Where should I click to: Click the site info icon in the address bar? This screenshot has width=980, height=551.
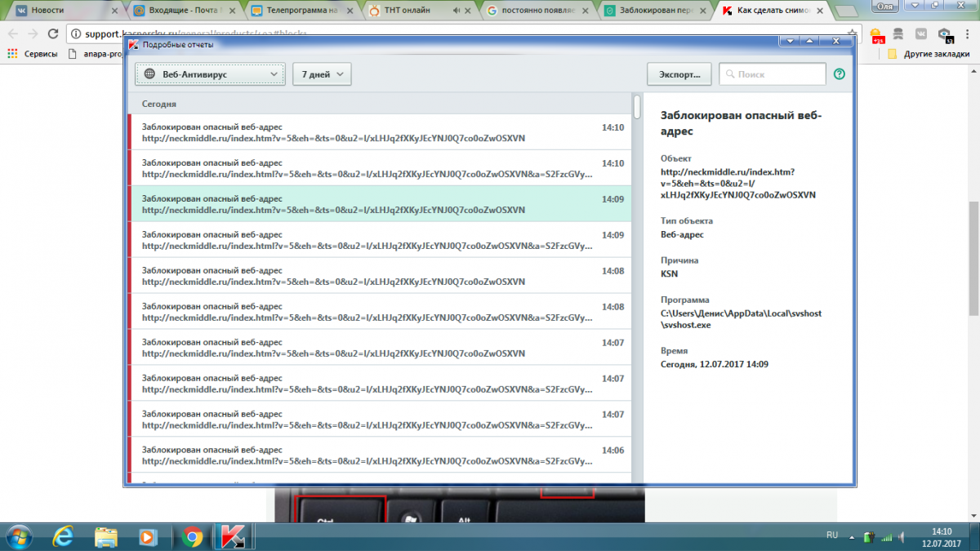75,34
